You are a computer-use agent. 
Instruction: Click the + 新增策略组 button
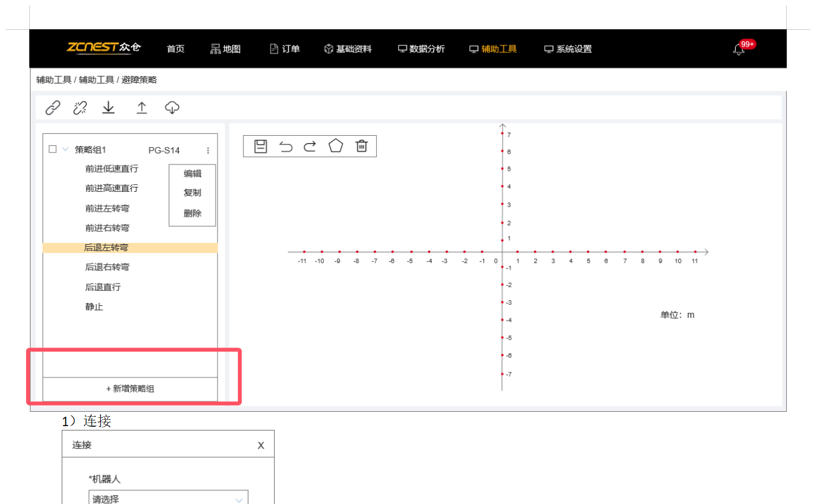(130, 389)
